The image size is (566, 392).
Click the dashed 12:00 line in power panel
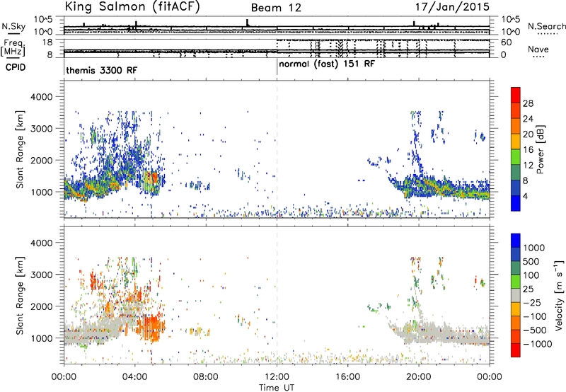(x=277, y=149)
